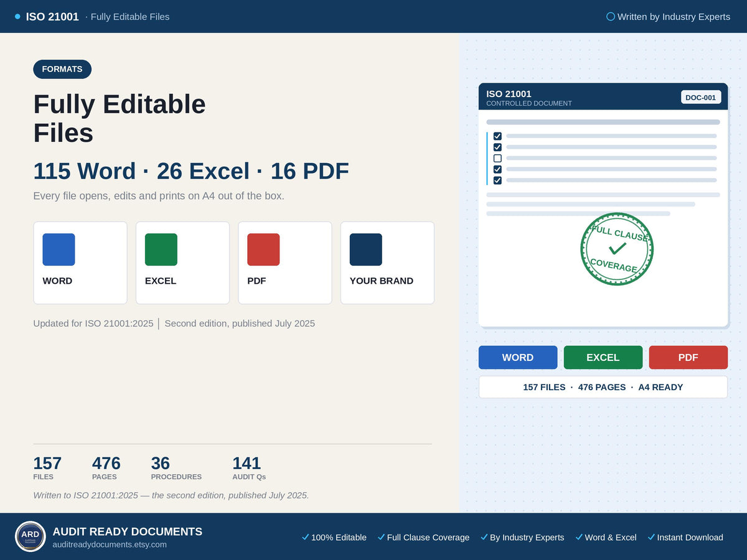Open auditreadydocuments.etsy.com link
Viewport: 747px width, 560px height.
110,544
